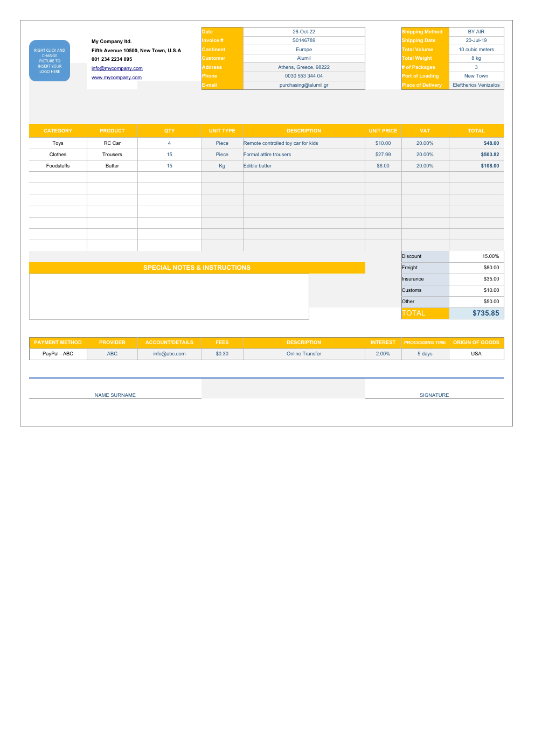Select the PayPal - ABC cell
Viewport: 535px width, 756px height.
coord(58,354)
